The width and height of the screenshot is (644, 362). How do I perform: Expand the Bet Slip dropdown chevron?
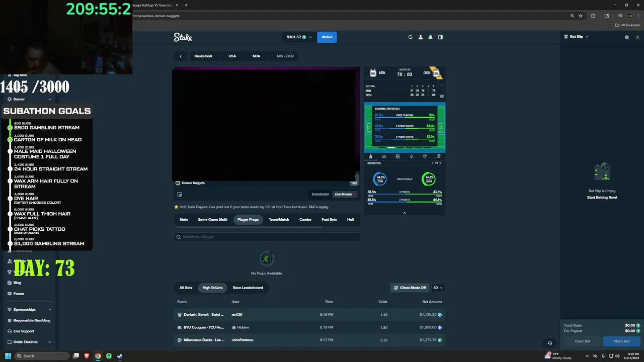[587, 37]
